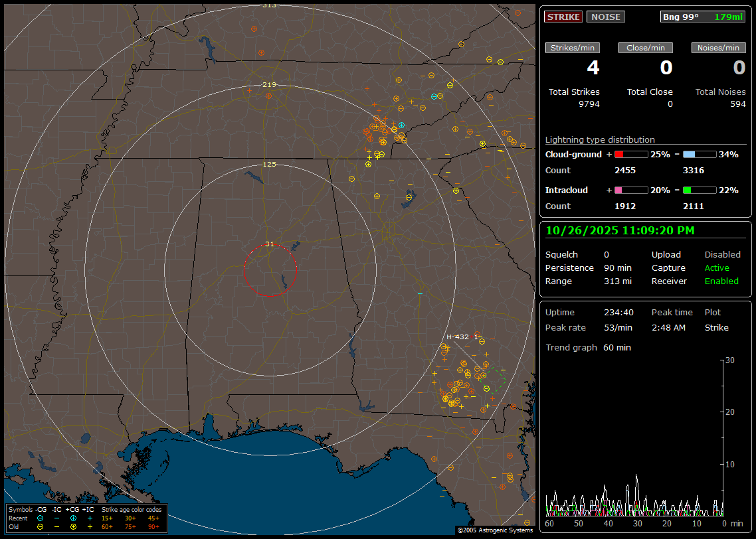
Task: Click the Receiver Enabled status
Action: [x=721, y=281]
